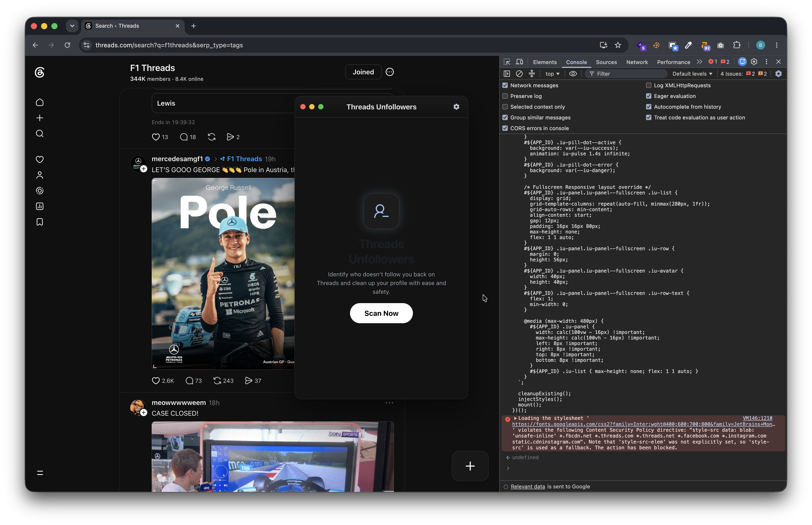Open settings gear in Threads Unfollowers panel
This screenshot has width=812, height=525.
456,107
